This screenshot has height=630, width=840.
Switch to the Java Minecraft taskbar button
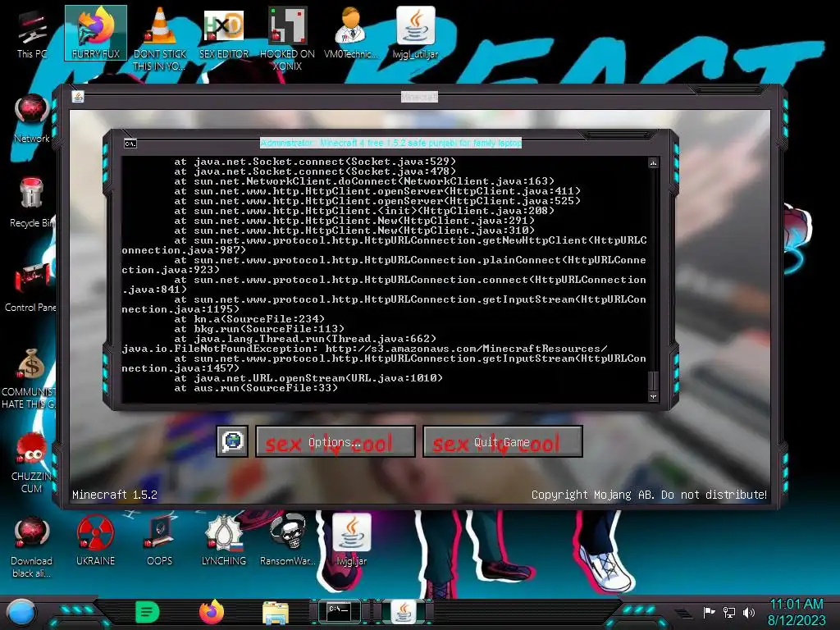point(404,612)
